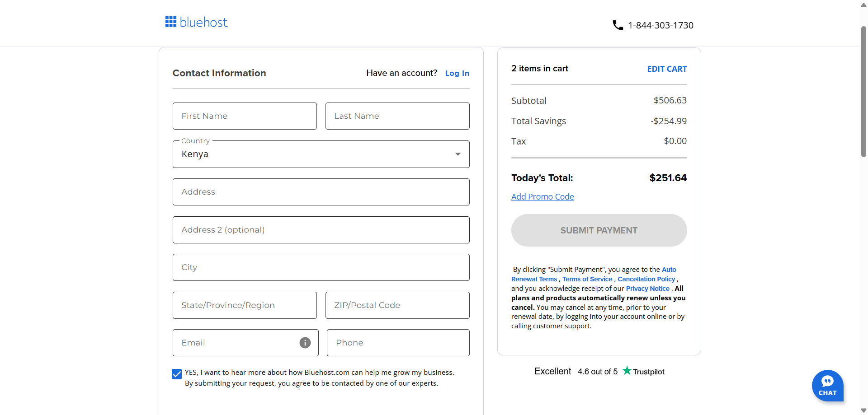Uncheck the Bluehost marketing opt-in checkbox
This screenshot has width=868, height=415.
coord(177,374)
